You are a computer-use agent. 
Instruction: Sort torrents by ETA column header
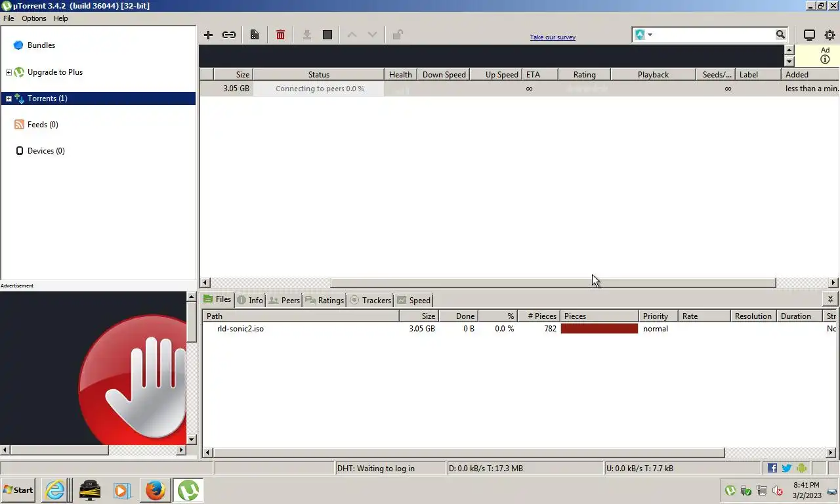click(540, 75)
